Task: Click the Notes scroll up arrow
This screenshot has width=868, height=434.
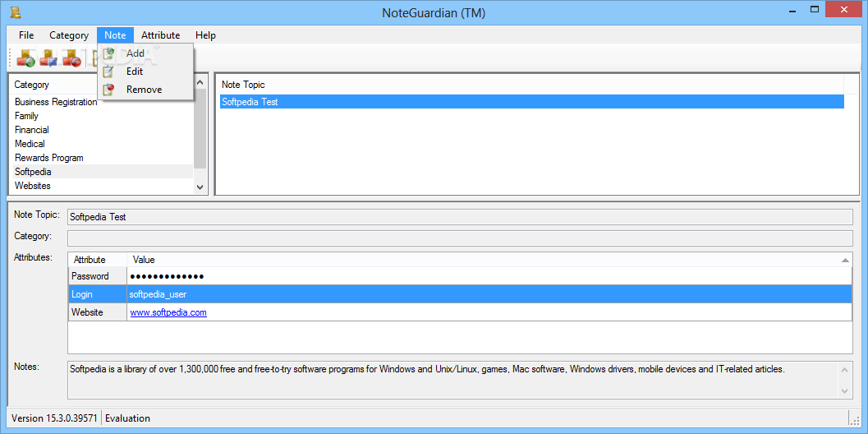Action: (x=845, y=369)
